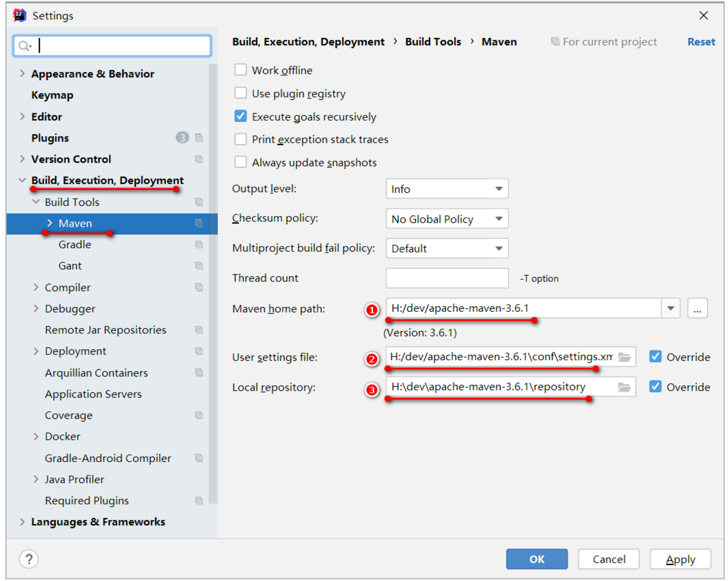Select Arquillian Containers item
The height and width of the screenshot is (581, 728).
96,373
